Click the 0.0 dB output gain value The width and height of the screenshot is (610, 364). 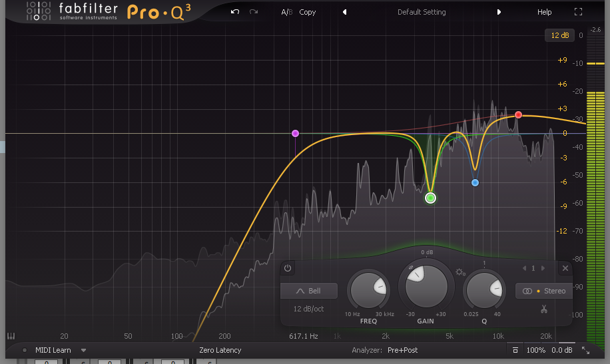point(562,350)
